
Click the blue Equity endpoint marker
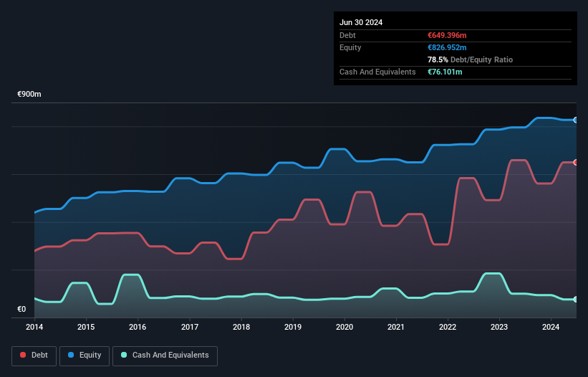click(576, 120)
